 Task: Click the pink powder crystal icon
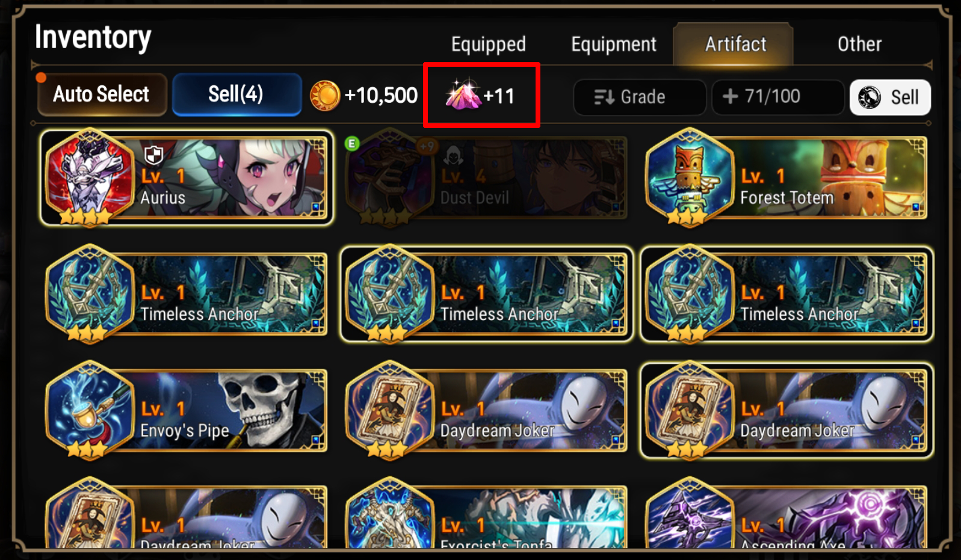[463, 94]
